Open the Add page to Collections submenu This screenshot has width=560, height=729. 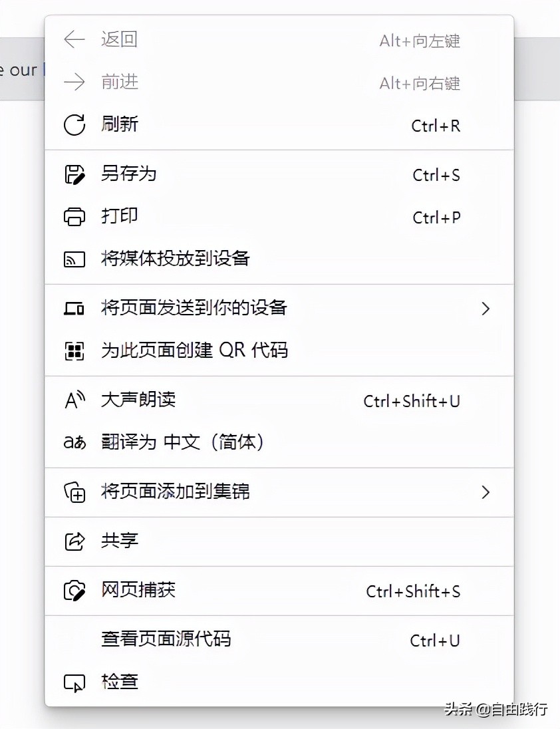click(x=486, y=492)
